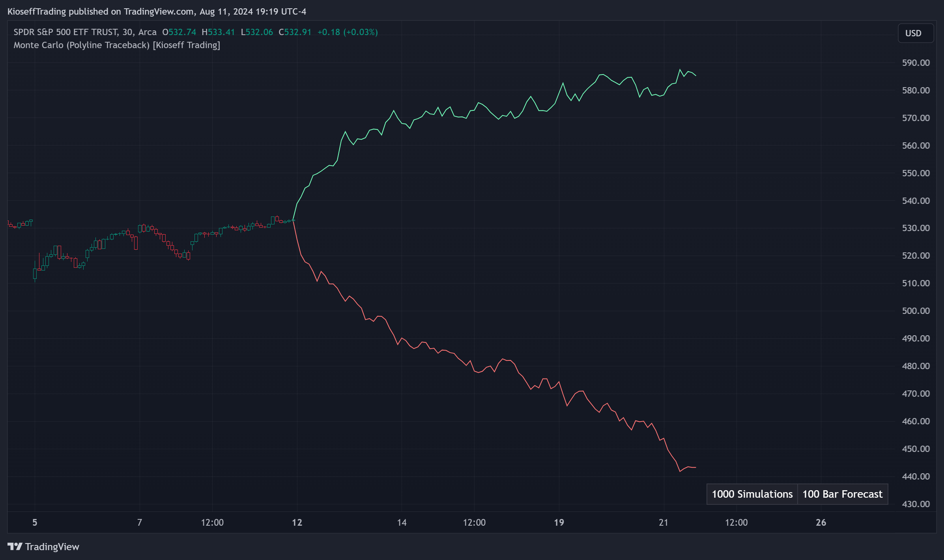
Task: Click the 570.00 price axis label
Action: 916,118
